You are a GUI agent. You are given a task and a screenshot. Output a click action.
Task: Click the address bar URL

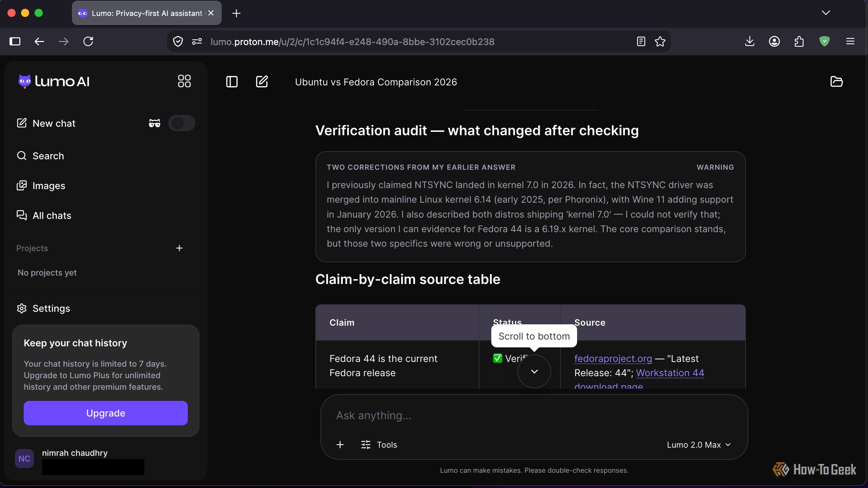353,42
